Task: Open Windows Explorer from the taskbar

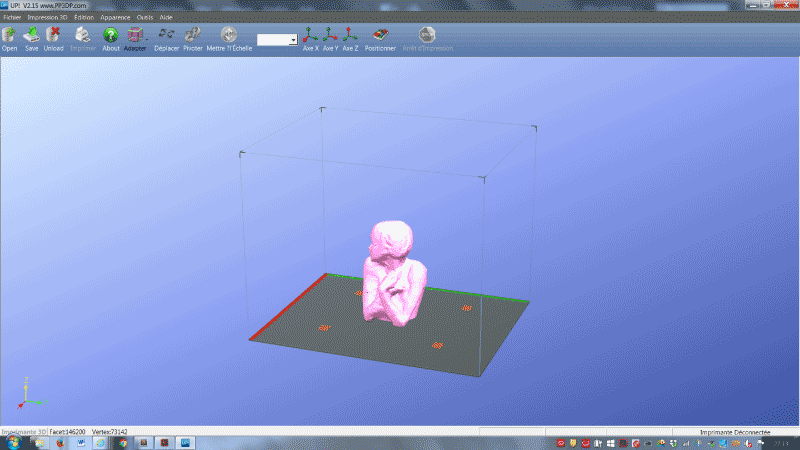Action: click(x=39, y=443)
